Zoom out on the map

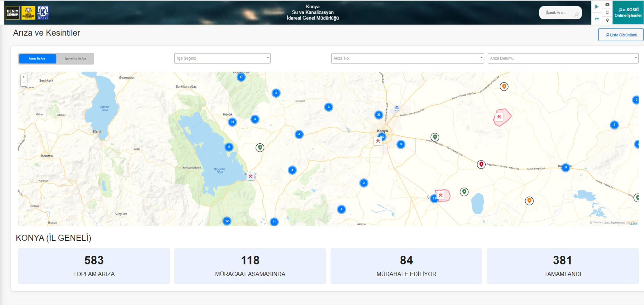click(24, 83)
